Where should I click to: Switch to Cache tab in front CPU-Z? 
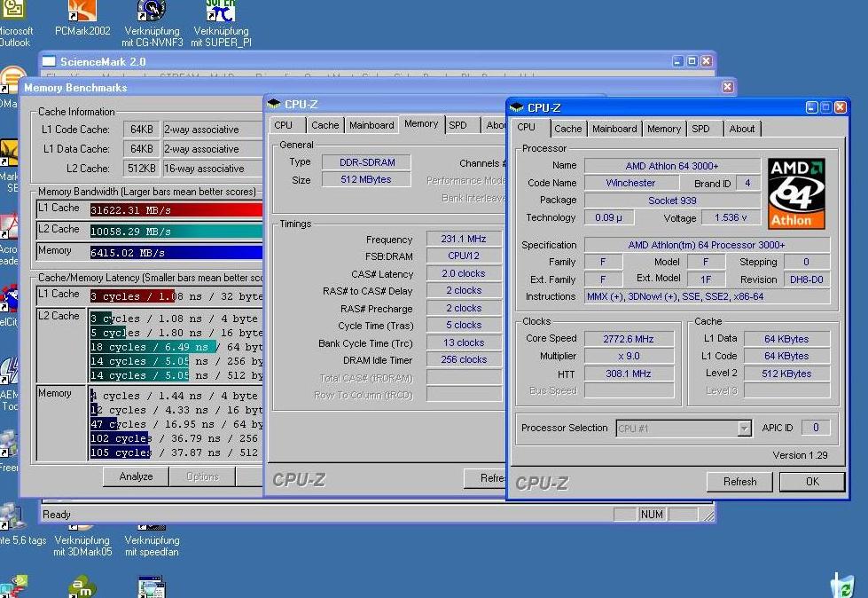pos(568,129)
